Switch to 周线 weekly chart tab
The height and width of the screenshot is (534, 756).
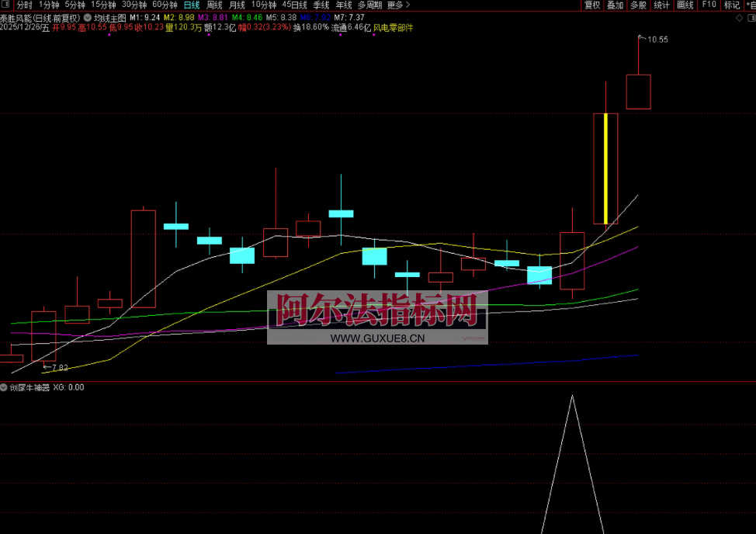click(x=214, y=5)
